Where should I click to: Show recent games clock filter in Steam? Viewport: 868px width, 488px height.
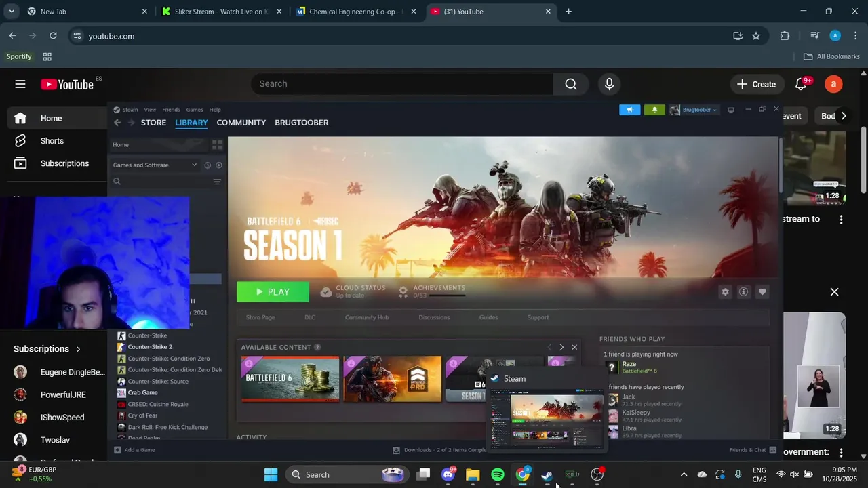point(208,165)
